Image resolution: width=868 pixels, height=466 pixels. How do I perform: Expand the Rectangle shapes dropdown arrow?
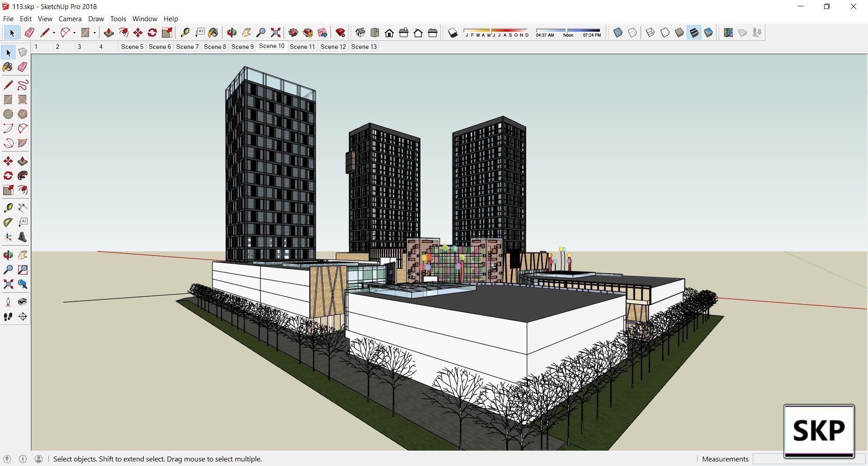click(94, 33)
